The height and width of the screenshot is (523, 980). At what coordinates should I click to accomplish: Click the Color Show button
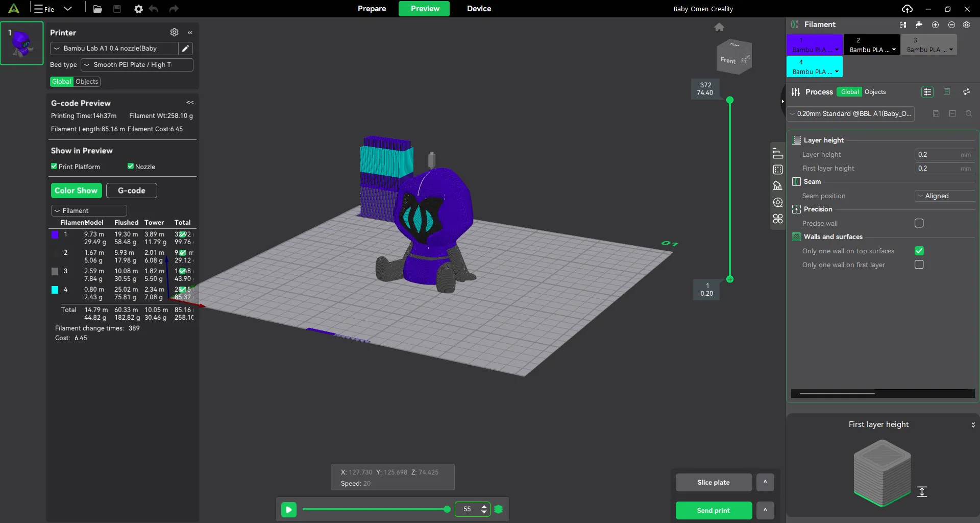(x=76, y=191)
